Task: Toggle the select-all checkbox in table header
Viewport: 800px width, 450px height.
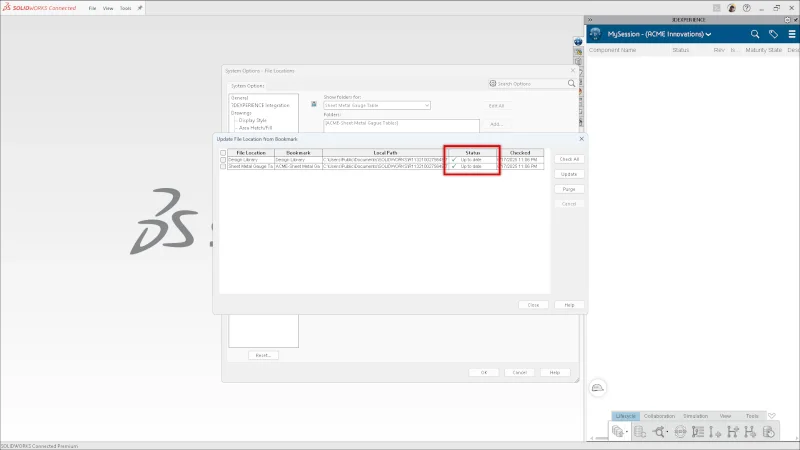Action: [223, 153]
